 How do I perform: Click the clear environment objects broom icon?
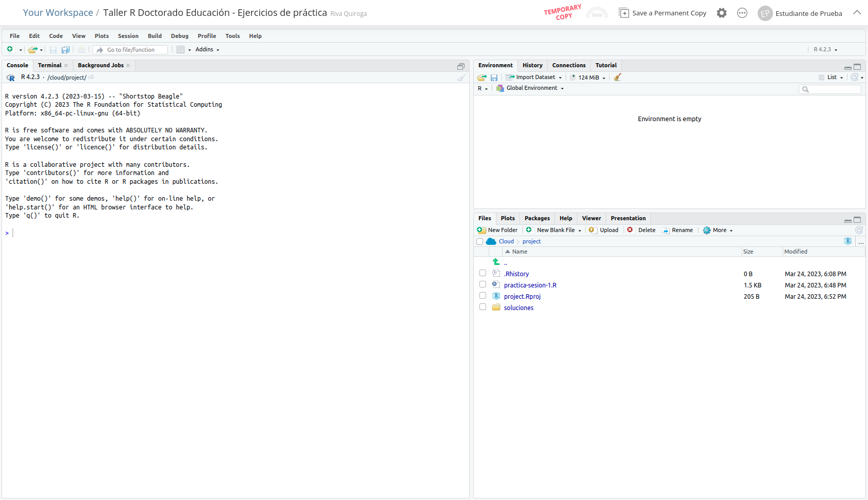point(618,78)
